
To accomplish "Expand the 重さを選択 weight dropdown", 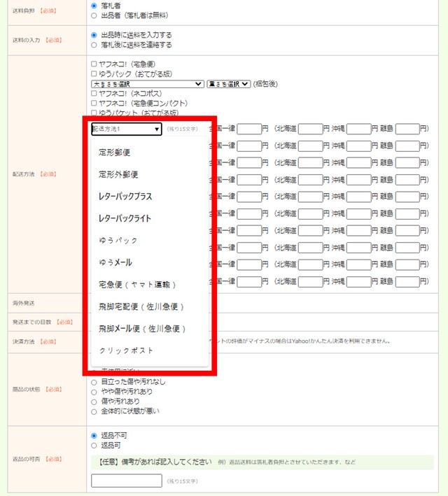I will point(228,83).
